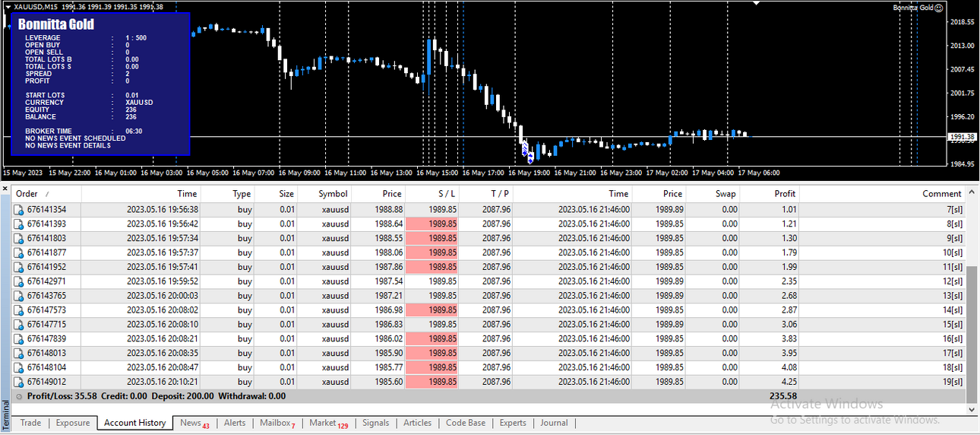Click the order icon for order 676141877
Image resolution: width=980 pixels, height=435 pixels.
coord(19,252)
